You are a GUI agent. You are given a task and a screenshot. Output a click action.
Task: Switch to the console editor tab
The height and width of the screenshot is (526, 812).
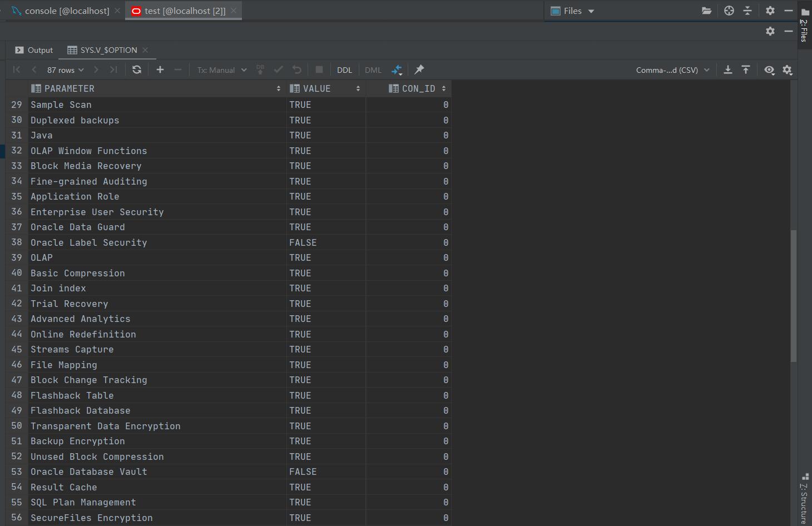tap(61, 11)
